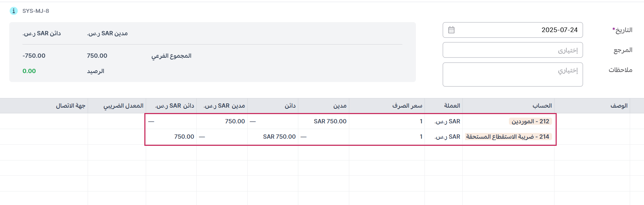
Task: Click the SYS-MJ-8 journal number label
Action: coord(36,11)
